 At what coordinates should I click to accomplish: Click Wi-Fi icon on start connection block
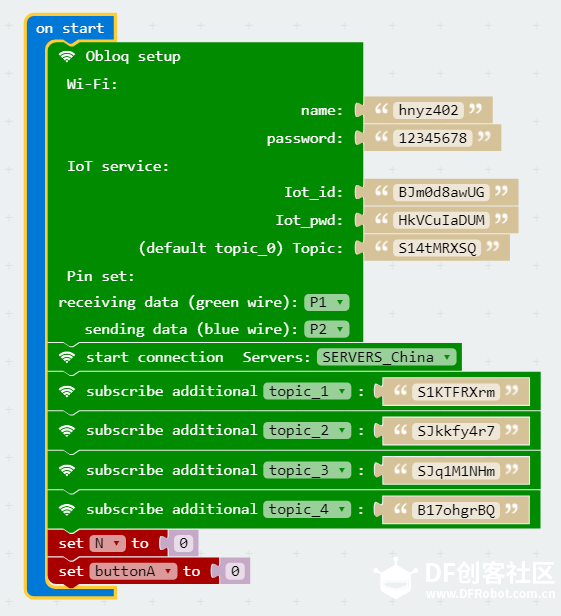[x=67, y=358]
